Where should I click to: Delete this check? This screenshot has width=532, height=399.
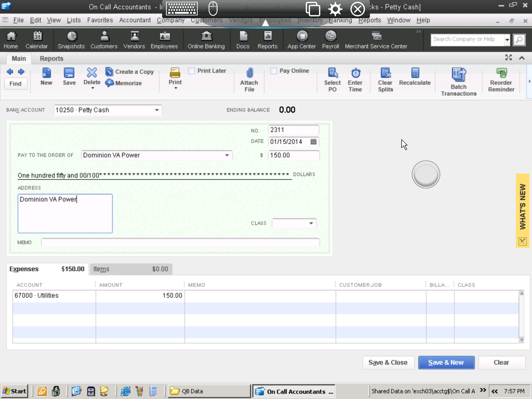pyautogui.click(x=92, y=76)
